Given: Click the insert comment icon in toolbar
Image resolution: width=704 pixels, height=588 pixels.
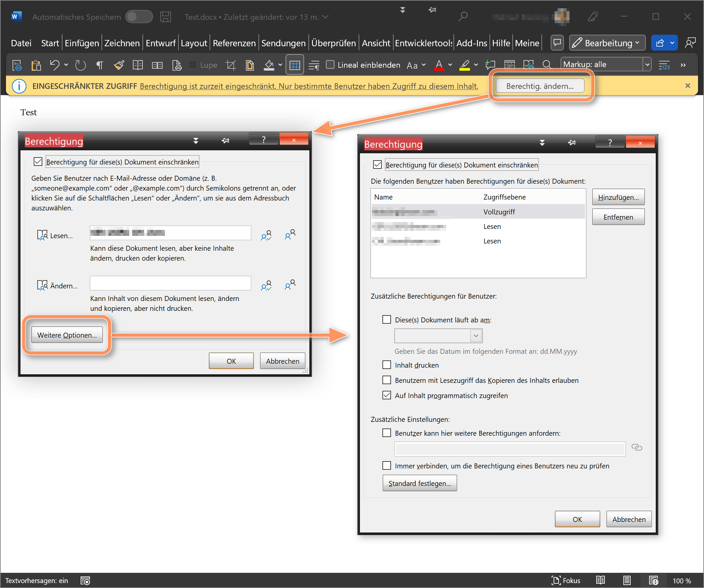Looking at the screenshot, I should 490,65.
